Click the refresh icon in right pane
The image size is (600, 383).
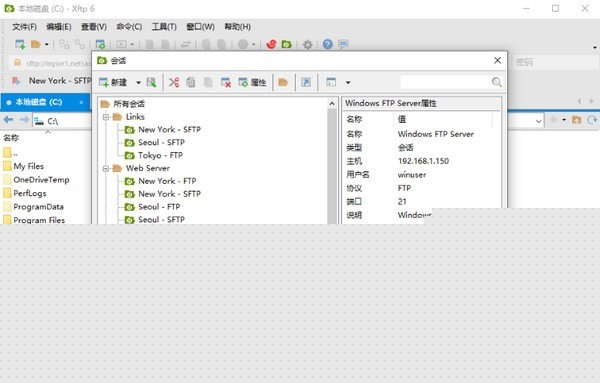click(592, 120)
